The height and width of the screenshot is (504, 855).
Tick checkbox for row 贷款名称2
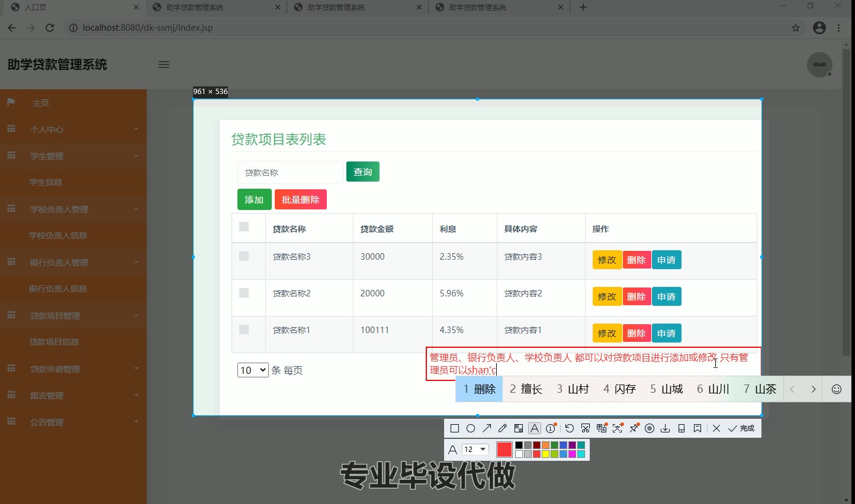click(244, 293)
